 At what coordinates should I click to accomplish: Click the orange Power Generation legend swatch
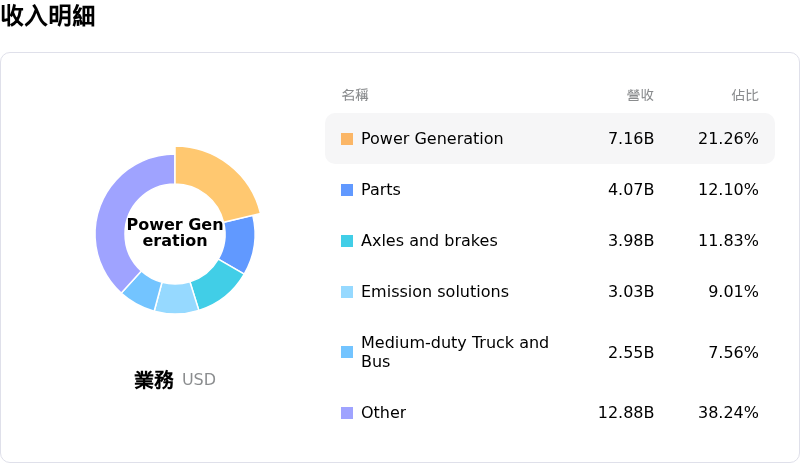tap(347, 139)
